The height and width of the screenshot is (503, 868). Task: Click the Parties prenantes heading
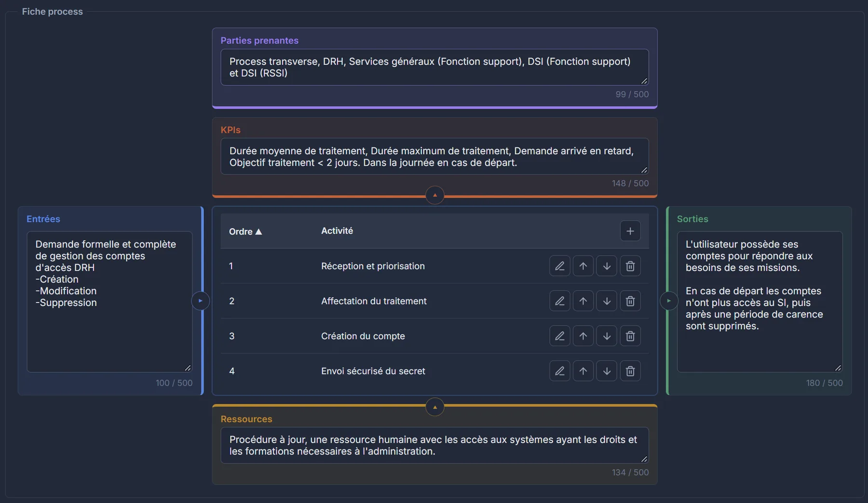pos(259,40)
